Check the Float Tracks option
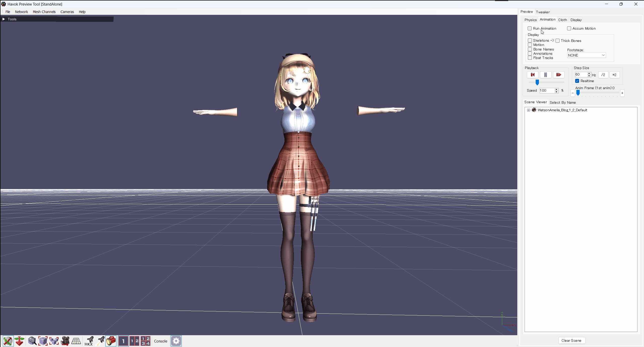Image resolution: width=644 pixels, height=347 pixels. [530, 58]
